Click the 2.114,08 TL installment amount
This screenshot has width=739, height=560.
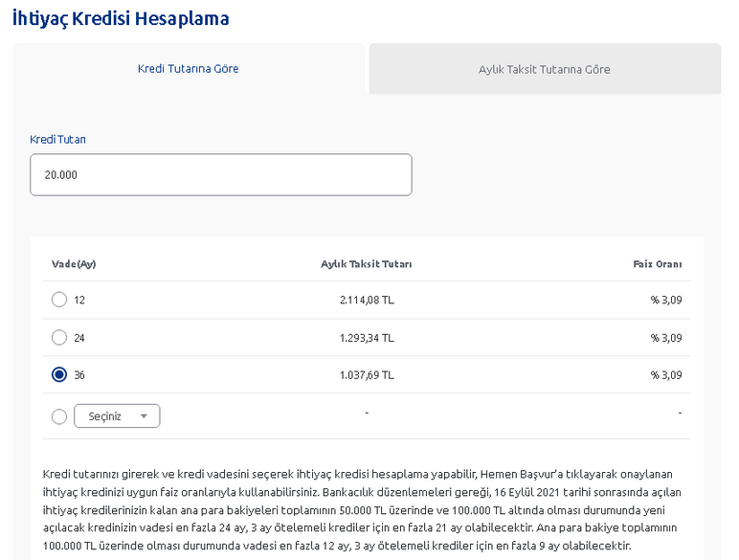[x=367, y=300]
